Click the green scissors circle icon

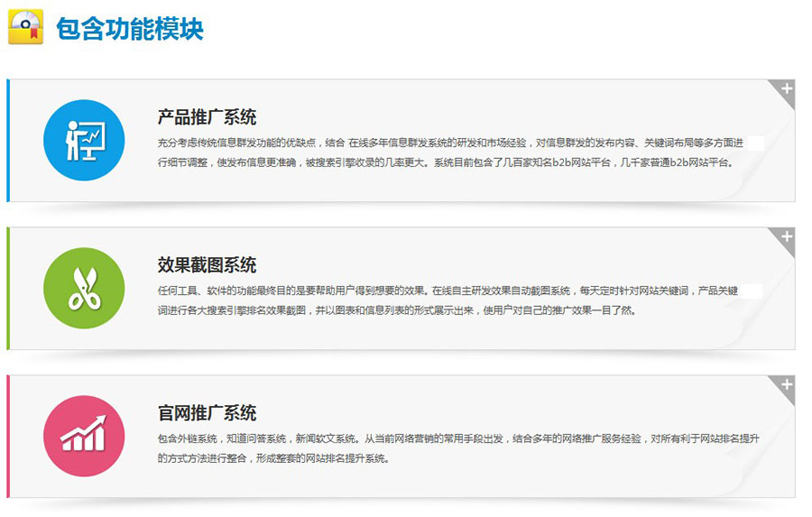point(84,288)
